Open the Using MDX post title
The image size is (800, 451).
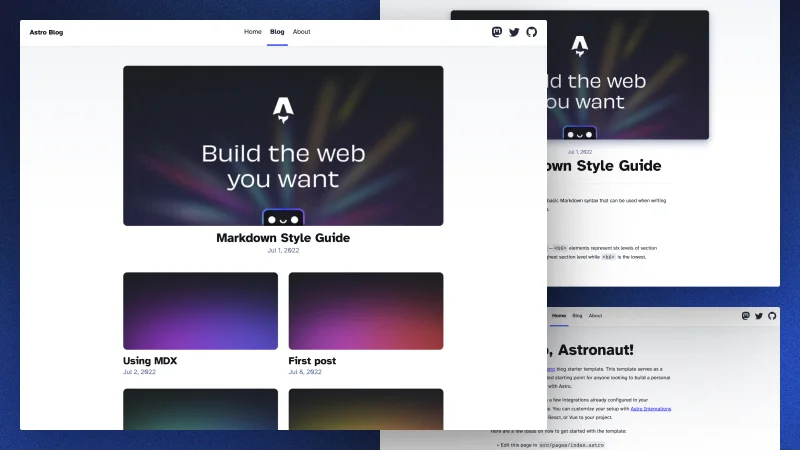[x=150, y=361]
